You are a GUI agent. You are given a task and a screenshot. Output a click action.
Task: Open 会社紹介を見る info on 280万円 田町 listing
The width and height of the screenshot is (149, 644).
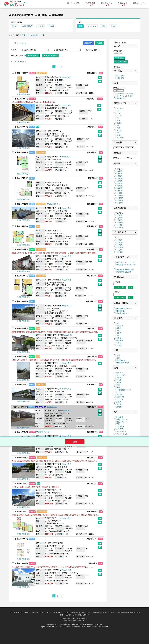point(54,204)
